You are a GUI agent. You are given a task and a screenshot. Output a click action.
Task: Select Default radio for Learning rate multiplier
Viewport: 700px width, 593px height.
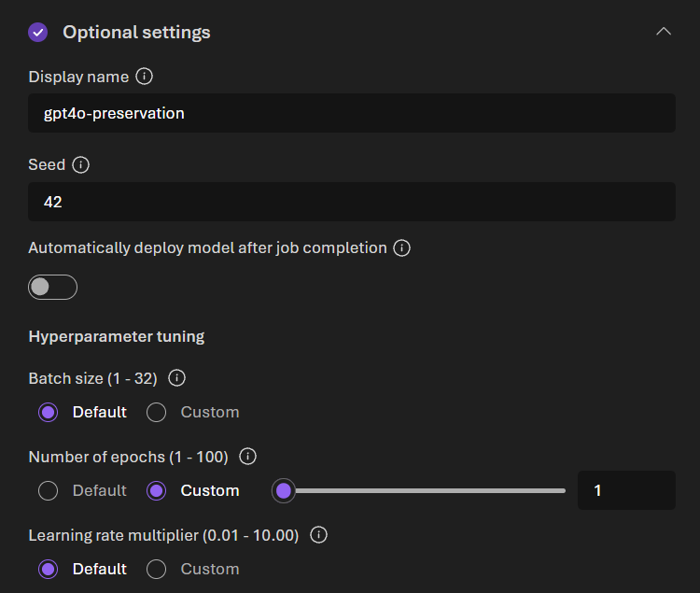click(x=49, y=570)
